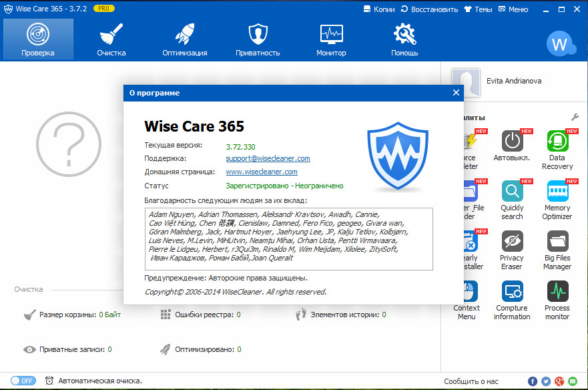Click the Copyright 2006-2014 WiseCleaner line
The width and height of the screenshot is (588, 390).
[236, 292]
